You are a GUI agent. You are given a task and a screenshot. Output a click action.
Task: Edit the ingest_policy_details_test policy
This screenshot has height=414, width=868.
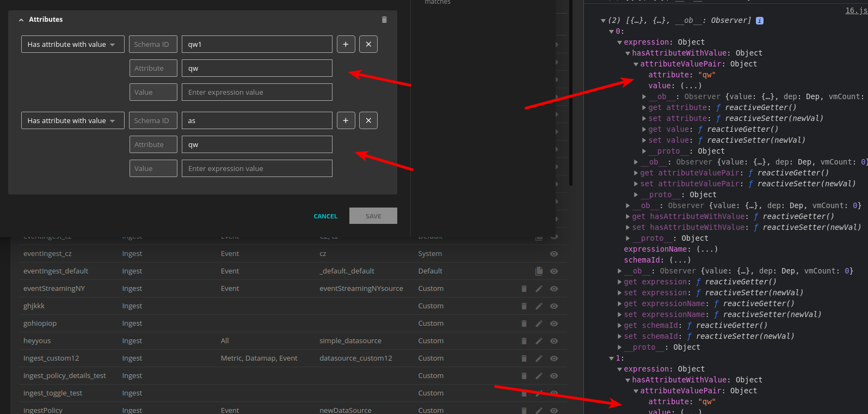[x=539, y=376]
